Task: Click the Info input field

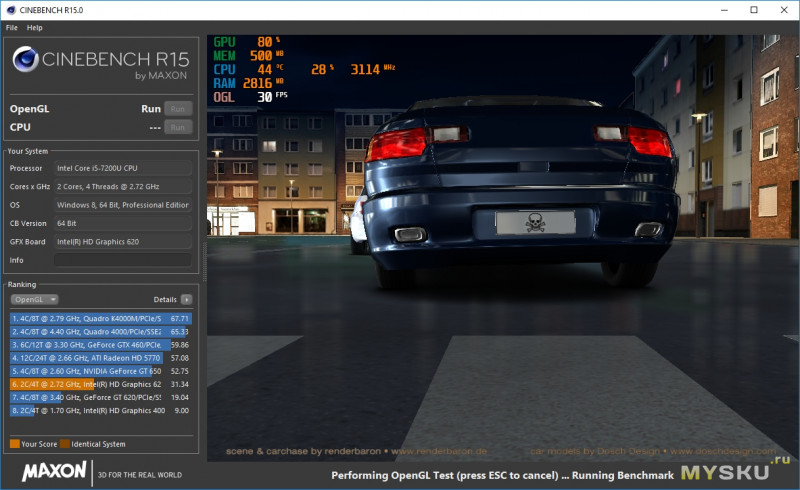Action: coord(123,260)
